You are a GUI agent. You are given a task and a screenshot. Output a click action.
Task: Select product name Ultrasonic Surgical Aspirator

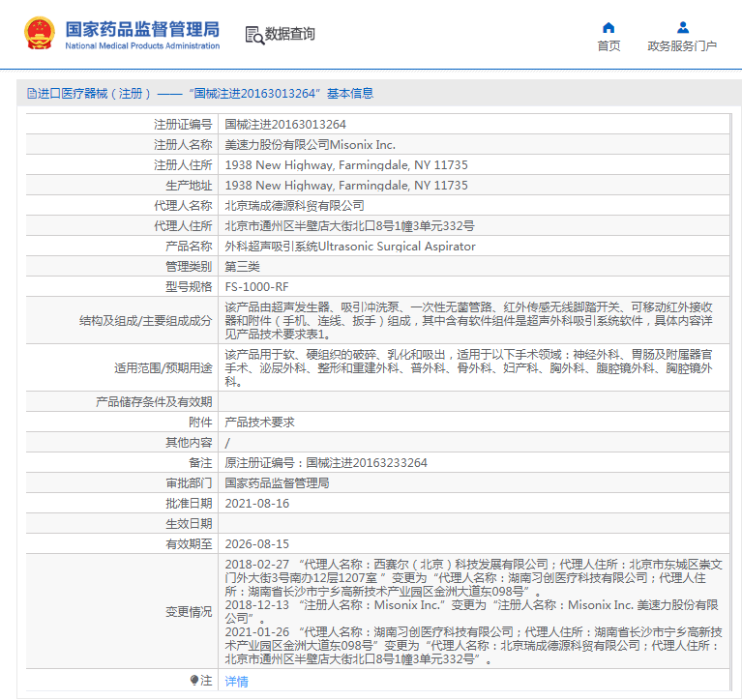click(x=397, y=247)
